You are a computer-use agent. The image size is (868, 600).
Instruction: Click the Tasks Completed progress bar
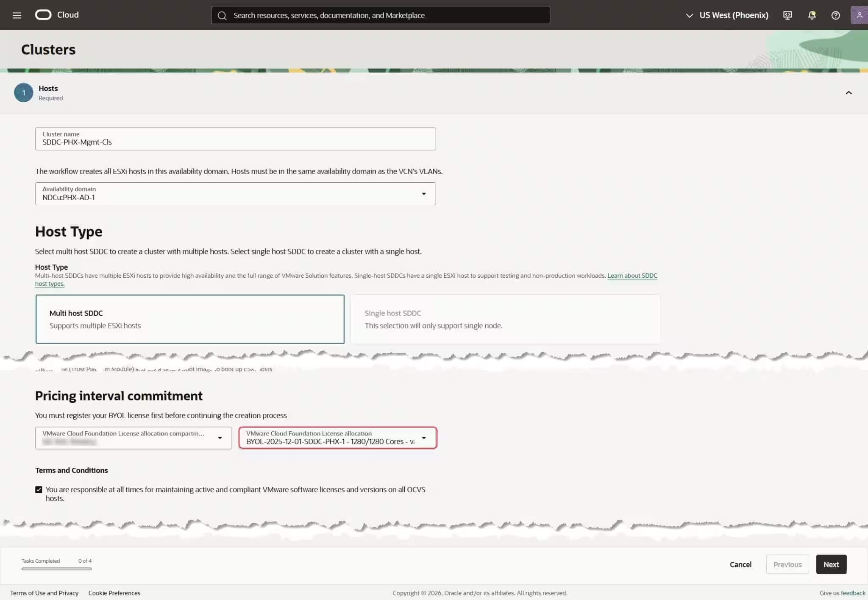[x=56, y=569]
